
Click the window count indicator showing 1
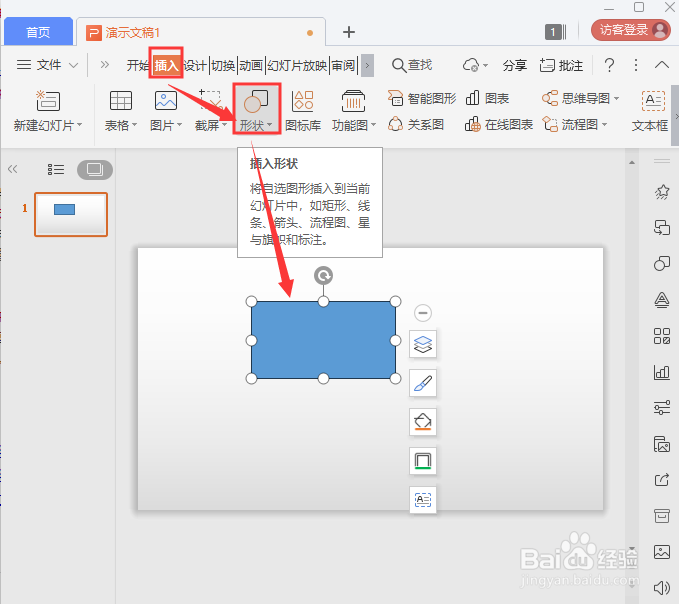[x=556, y=32]
